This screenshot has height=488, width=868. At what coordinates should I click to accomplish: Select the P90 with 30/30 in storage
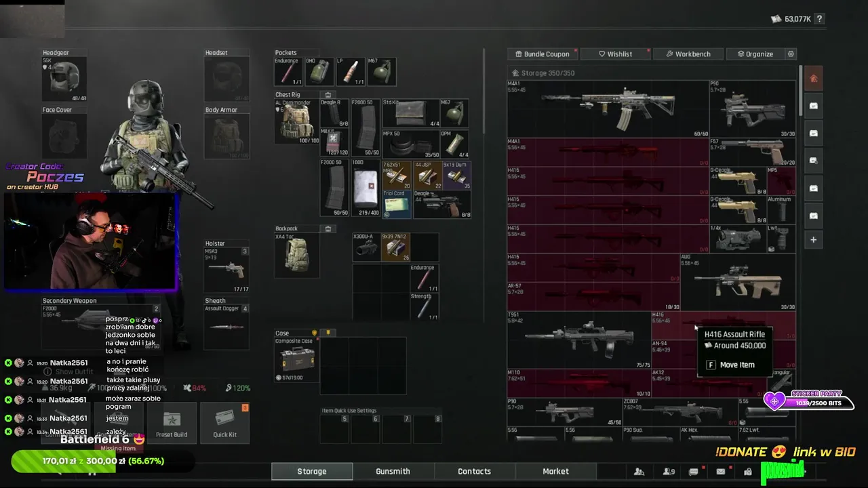(x=753, y=108)
